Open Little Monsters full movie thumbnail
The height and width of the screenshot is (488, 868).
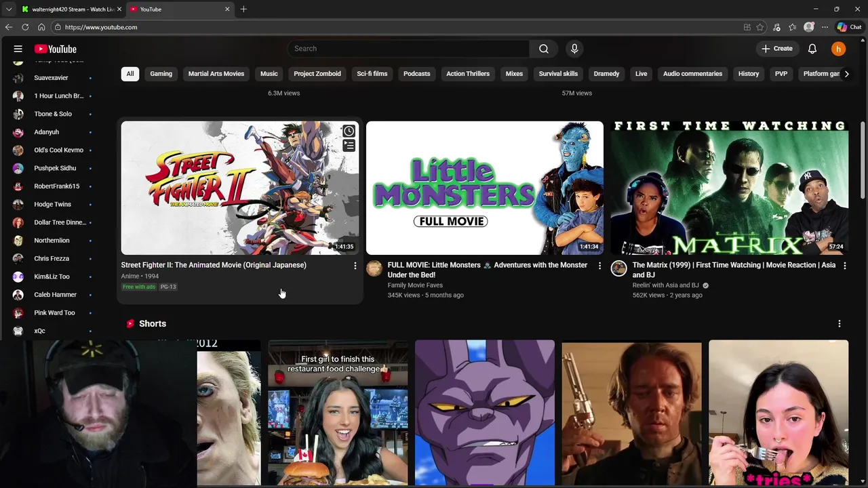(485, 188)
